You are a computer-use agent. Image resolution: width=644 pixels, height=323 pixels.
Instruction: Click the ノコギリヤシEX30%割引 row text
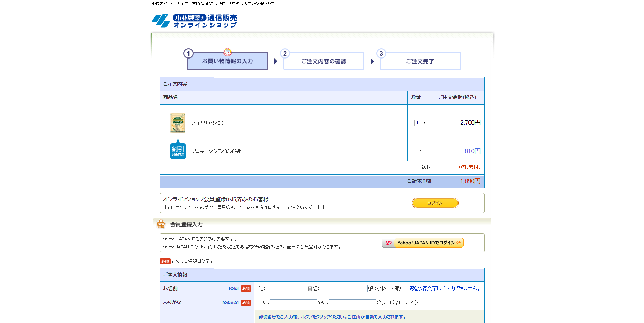pyautogui.click(x=218, y=151)
